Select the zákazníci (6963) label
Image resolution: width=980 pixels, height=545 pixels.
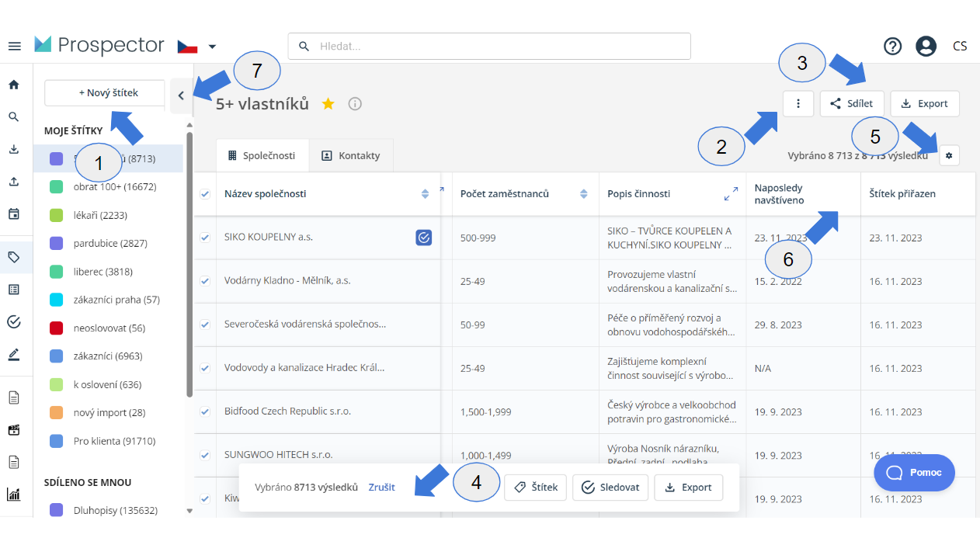(x=109, y=356)
